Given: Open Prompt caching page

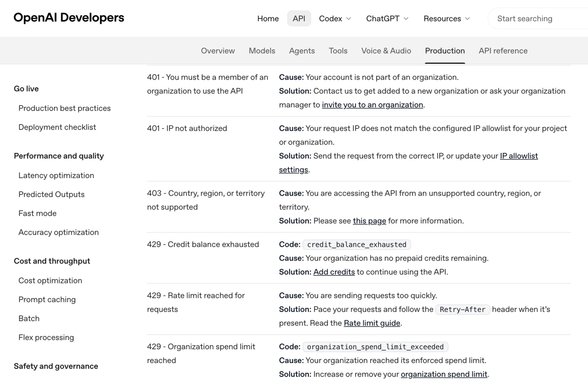Looking at the screenshot, I should tap(47, 300).
